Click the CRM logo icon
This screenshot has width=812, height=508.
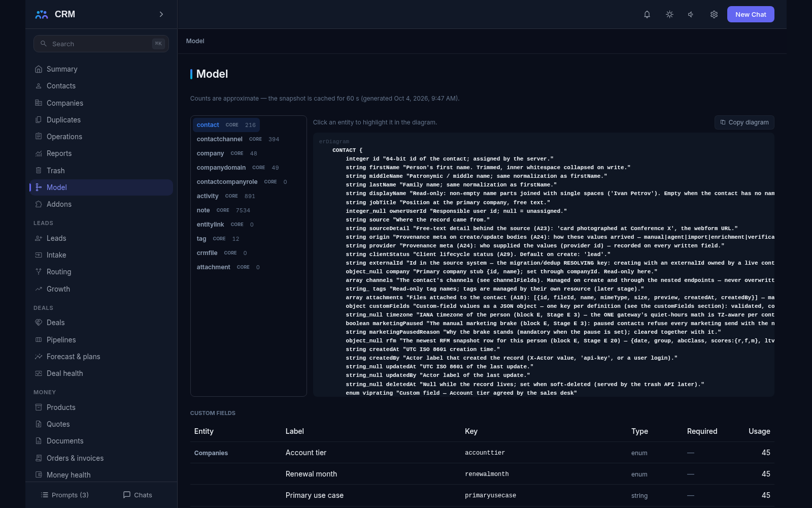click(42, 14)
